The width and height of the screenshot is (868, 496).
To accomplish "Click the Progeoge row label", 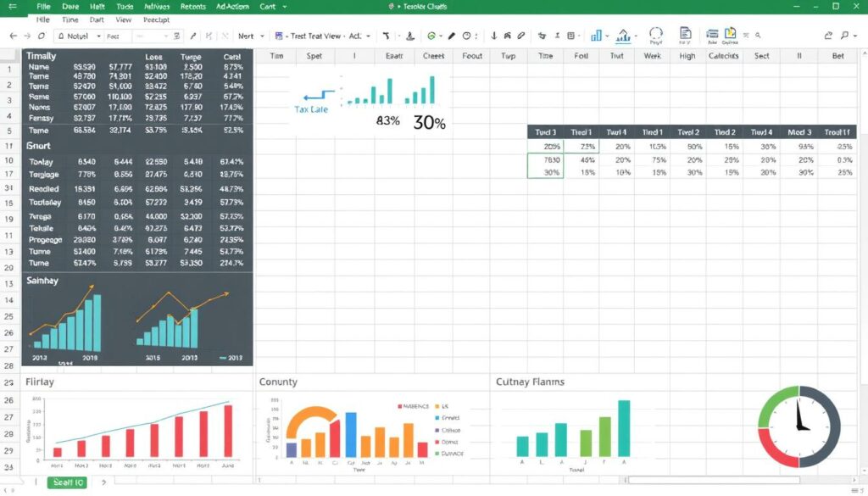I will pyautogui.click(x=46, y=240).
